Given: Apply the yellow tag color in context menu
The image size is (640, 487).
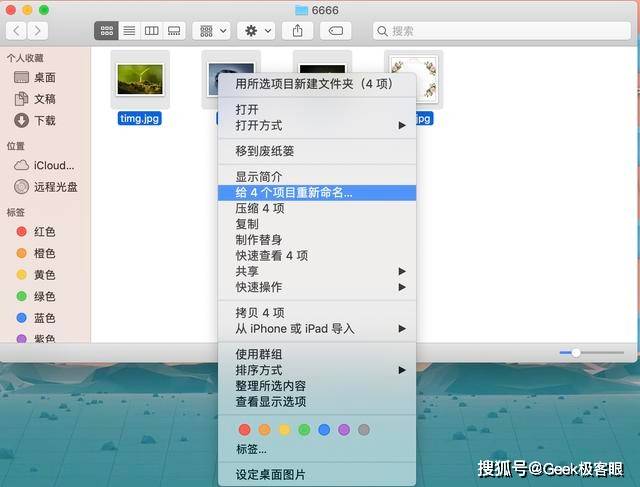Looking at the screenshot, I should (284, 429).
